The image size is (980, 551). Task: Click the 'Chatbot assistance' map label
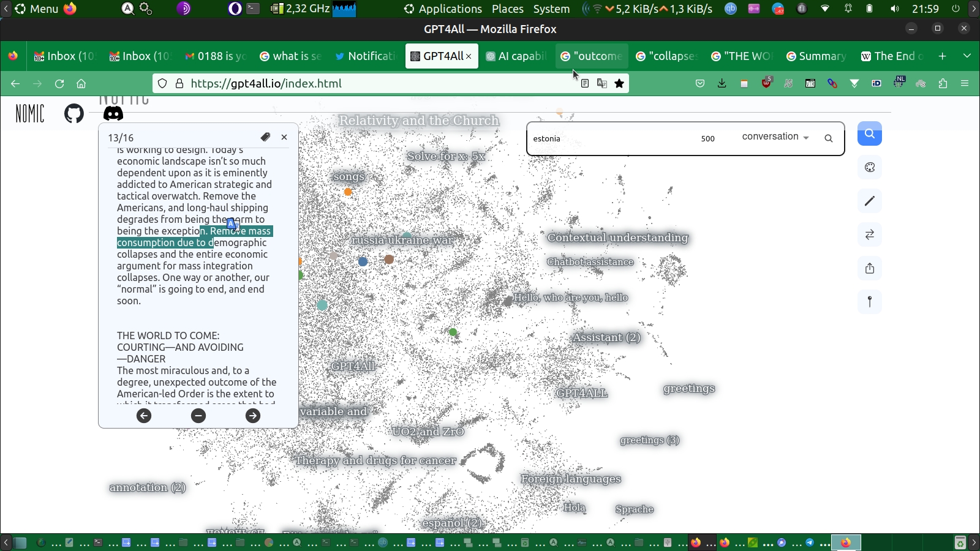click(590, 262)
